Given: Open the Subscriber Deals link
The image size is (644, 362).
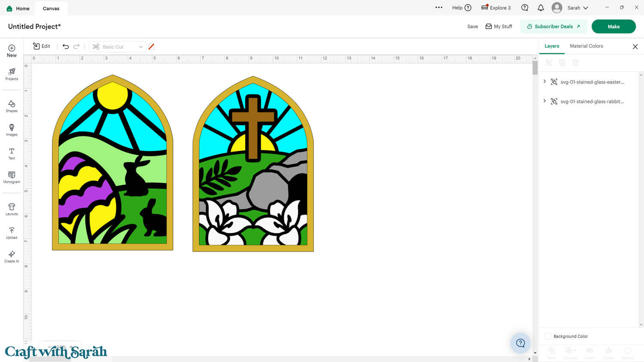Looking at the screenshot, I should [x=553, y=27].
